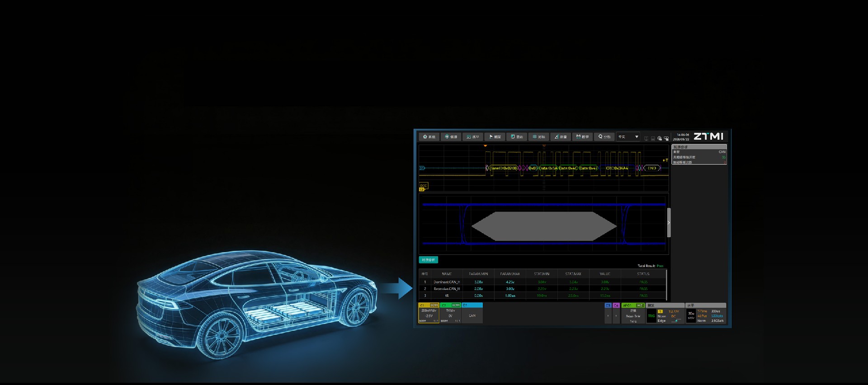Select the tR row name
Screen dimensions: 868x385
click(447, 296)
